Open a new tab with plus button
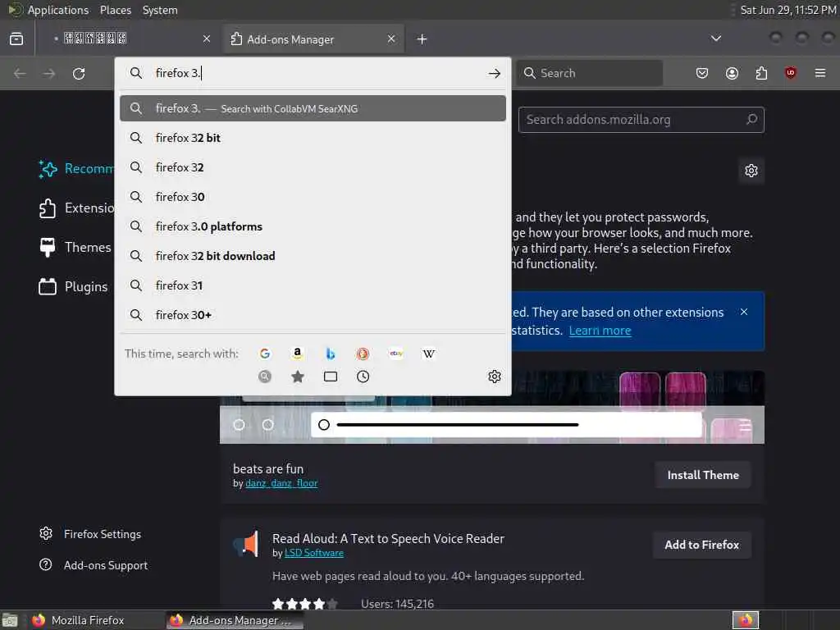The width and height of the screenshot is (840, 630). pos(422,39)
